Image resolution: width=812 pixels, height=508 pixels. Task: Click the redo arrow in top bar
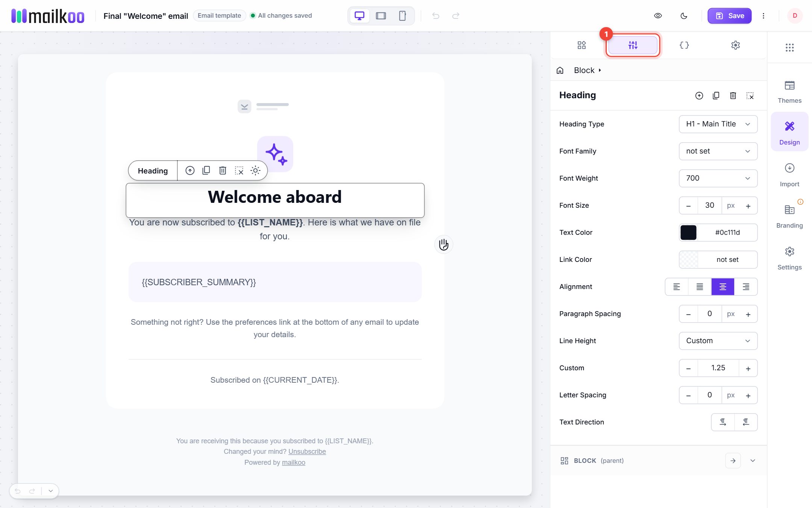click(x=456, y=16)
